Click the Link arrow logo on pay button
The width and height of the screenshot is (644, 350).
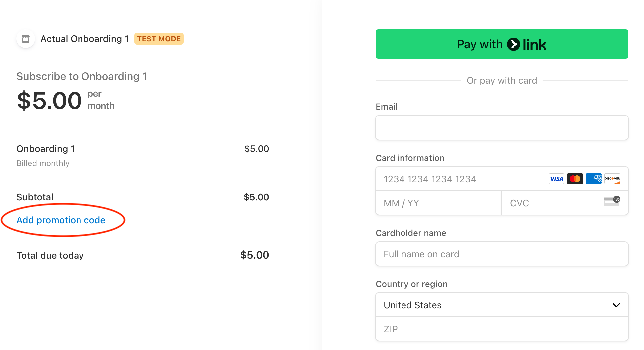click(513, 44)
